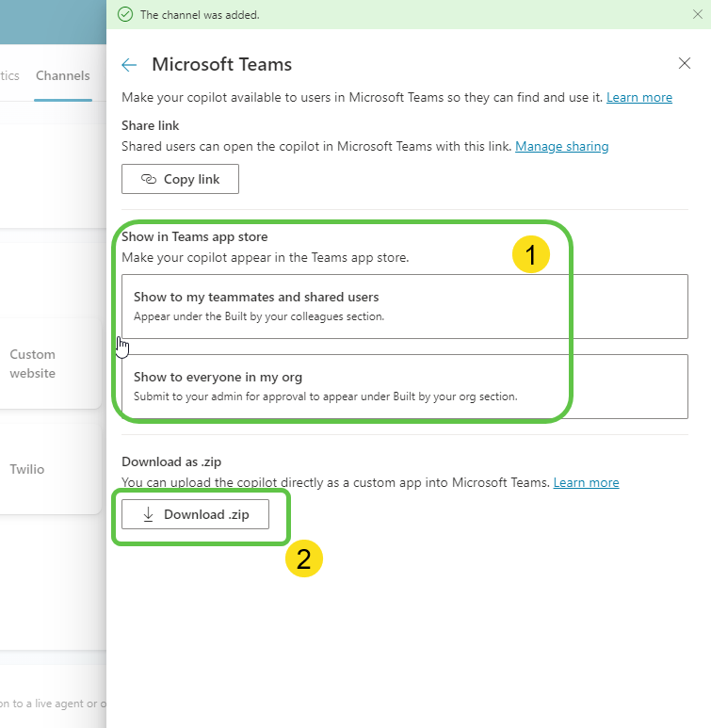The image size is (711, 728).
Task: Open Learn more link about custom app upload
Action: click(x=586, y=482)
